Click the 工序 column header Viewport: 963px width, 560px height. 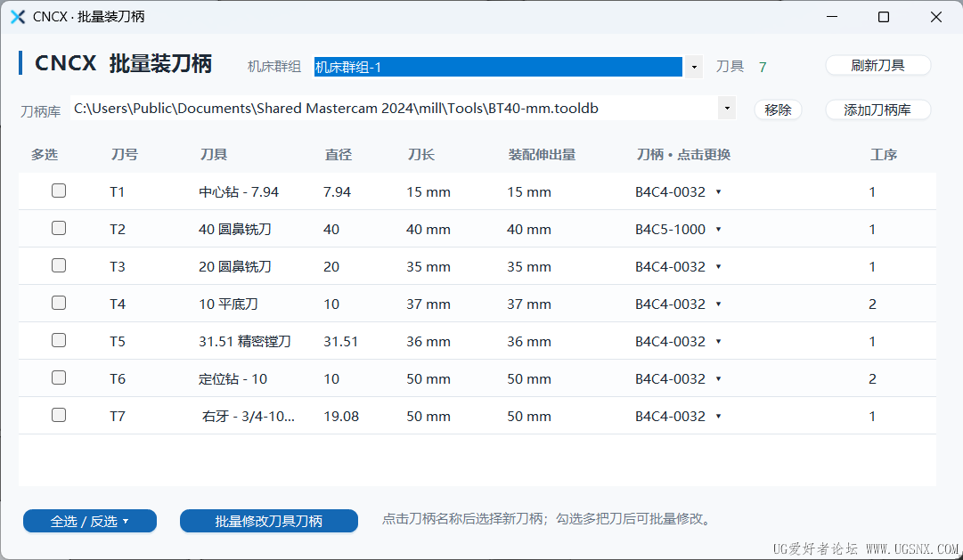(884, 155)
